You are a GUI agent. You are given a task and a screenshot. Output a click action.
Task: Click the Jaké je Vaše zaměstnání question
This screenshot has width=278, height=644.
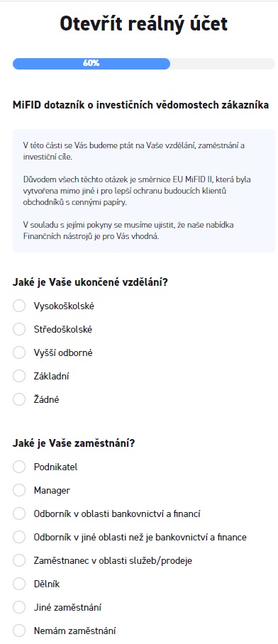(x=74, y=443)
